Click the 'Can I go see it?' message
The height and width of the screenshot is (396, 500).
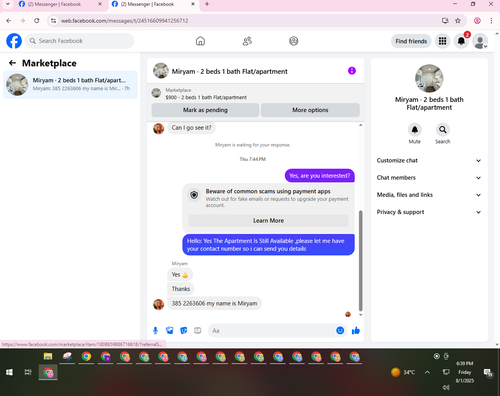point(191,128)
